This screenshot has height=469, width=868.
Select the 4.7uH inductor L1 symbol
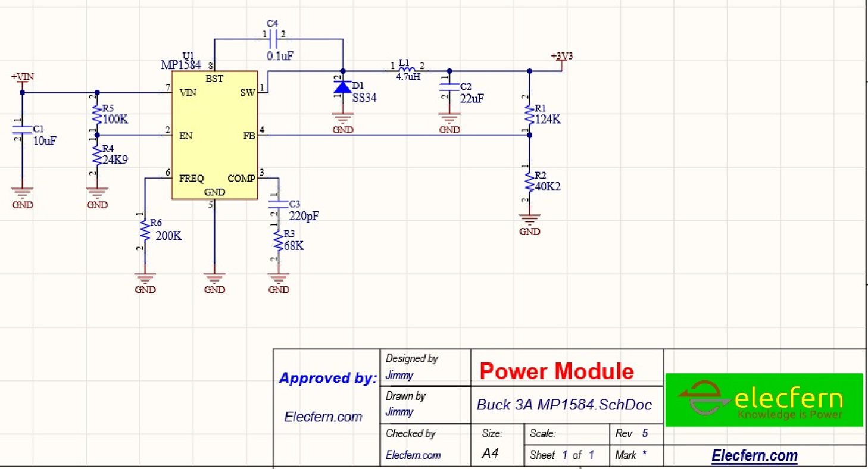pyautogui.click(x=407, y=68)
